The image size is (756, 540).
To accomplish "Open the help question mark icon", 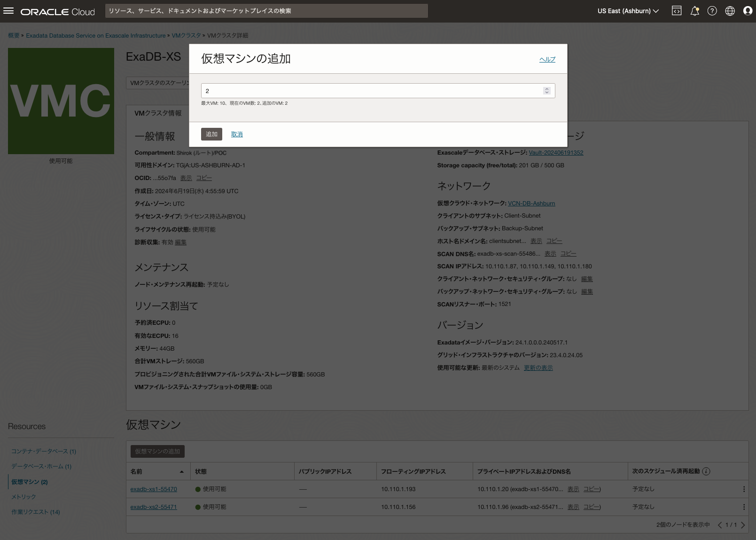I will pyautogui.click(x=712, y=11).
